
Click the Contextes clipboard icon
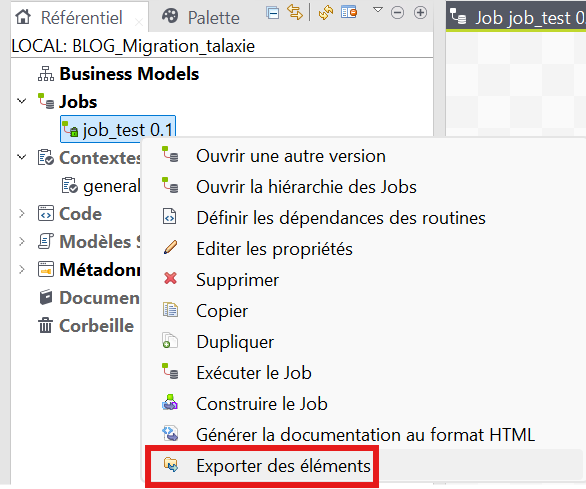point(46,157)
